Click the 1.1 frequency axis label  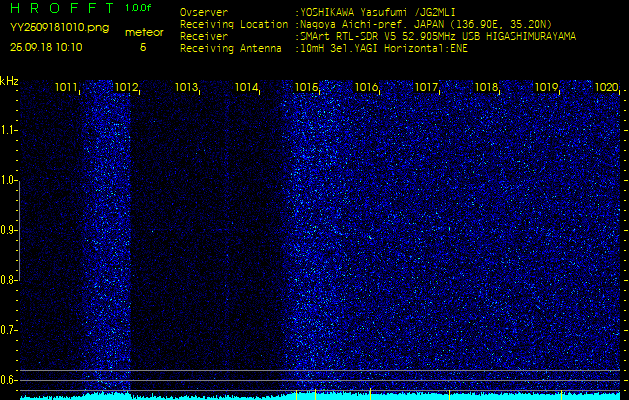(8, 130)
